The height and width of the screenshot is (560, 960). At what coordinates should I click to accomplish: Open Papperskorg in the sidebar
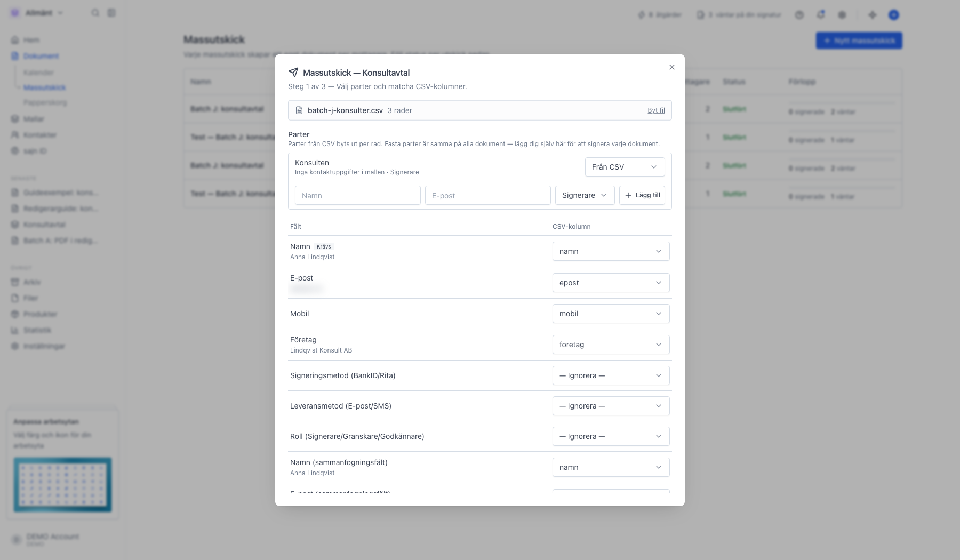click(45, 102)
